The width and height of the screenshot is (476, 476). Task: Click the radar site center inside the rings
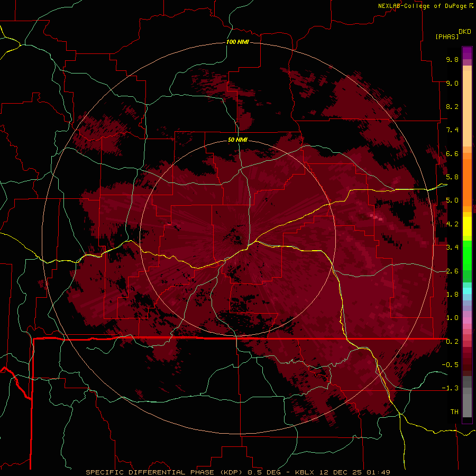coord(239,237)
